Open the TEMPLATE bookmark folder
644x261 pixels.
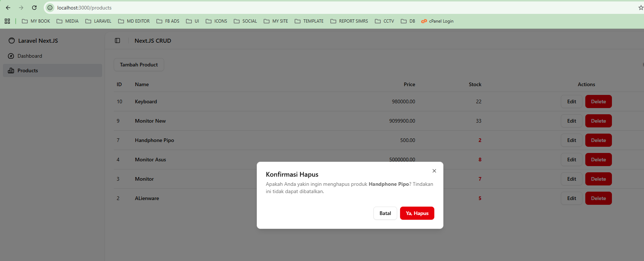click(309, 21)
